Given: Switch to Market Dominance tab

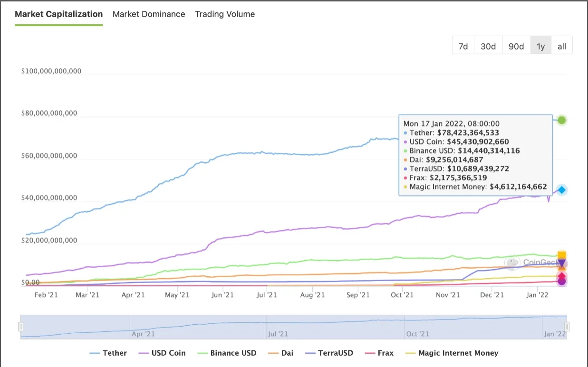Looking at the screenshot, I should 149,14.
